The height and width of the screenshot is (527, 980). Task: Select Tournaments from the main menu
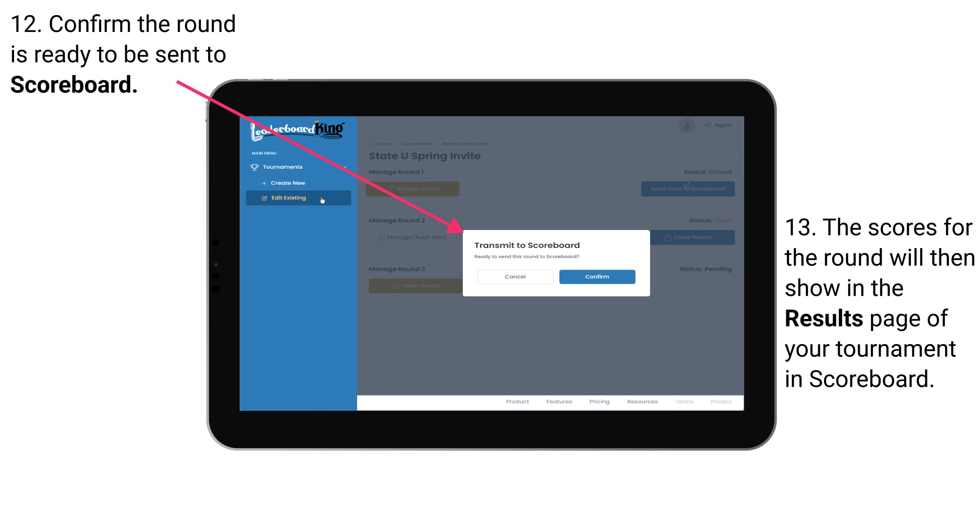[284, 167]
